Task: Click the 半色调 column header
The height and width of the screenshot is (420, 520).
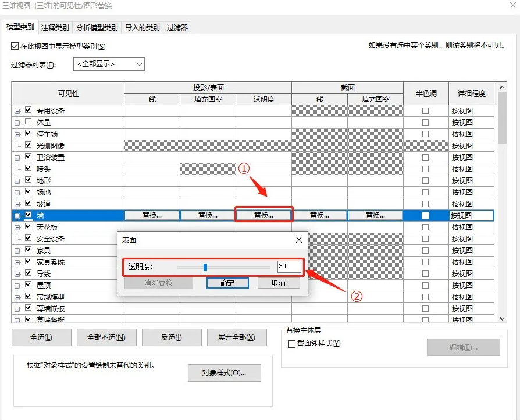Action: point(426,94)
